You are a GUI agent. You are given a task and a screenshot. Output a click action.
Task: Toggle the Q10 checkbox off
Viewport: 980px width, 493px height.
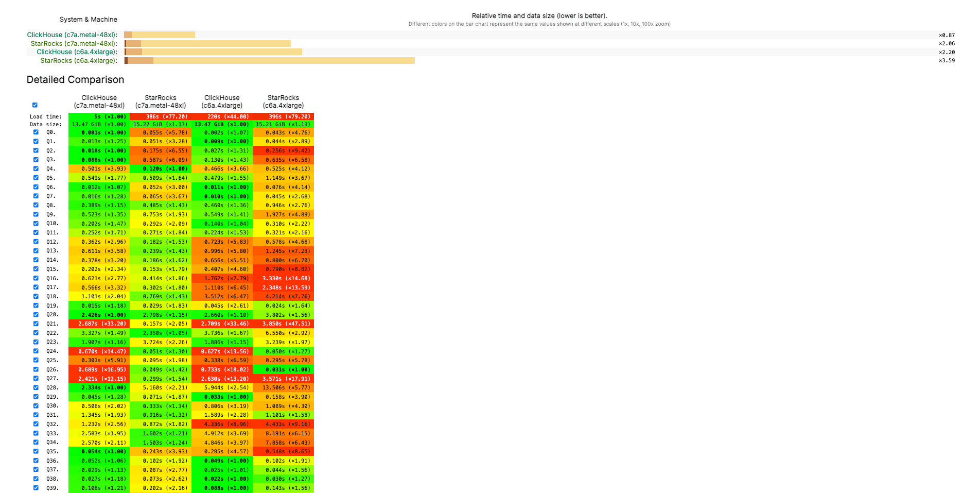pyautogui.click(x=36, y=223)
